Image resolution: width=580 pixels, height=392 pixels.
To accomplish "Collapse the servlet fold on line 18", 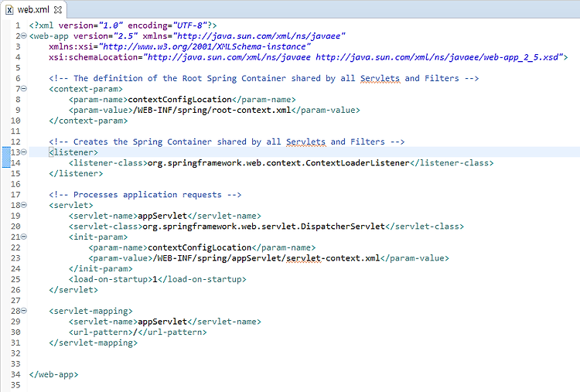I will click(x=24, y=205).
